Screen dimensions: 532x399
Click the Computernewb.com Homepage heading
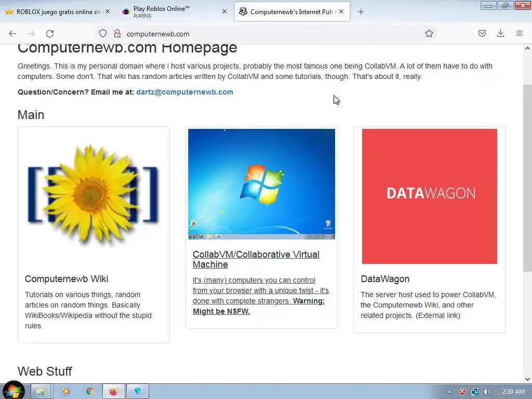click(x=127, y=48)
